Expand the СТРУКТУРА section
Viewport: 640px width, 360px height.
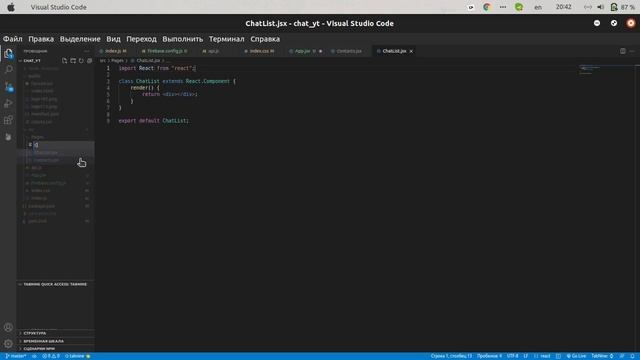(56, 333)
